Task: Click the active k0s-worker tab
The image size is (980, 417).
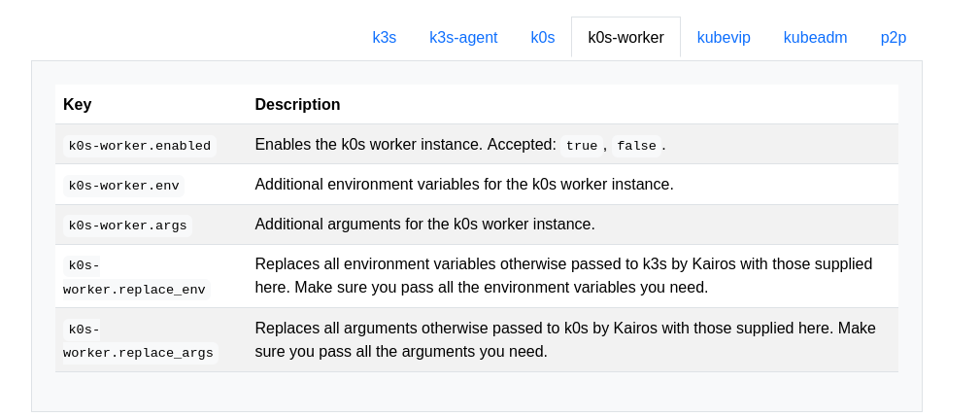Action: point(625,38)
